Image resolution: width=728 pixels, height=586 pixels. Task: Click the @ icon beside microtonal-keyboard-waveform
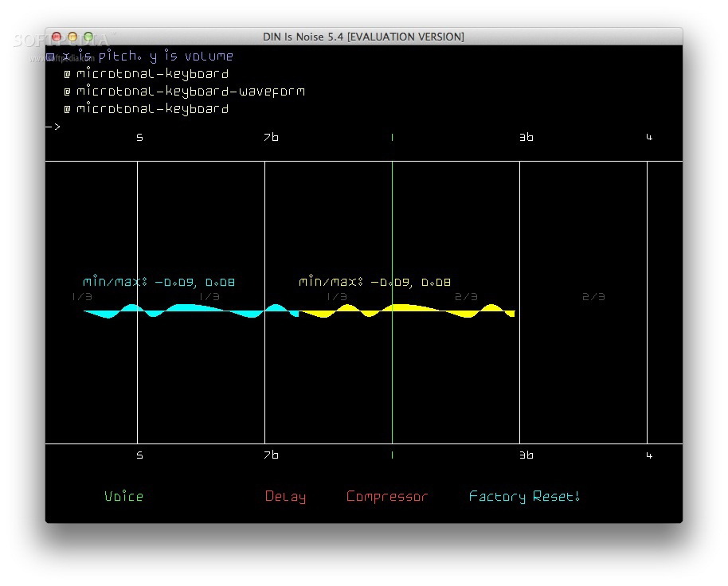(x=68, y=92)
